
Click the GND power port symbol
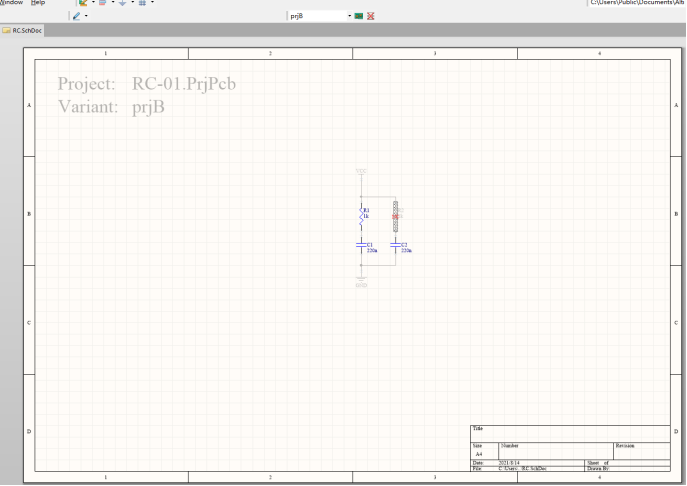(361, 282)
